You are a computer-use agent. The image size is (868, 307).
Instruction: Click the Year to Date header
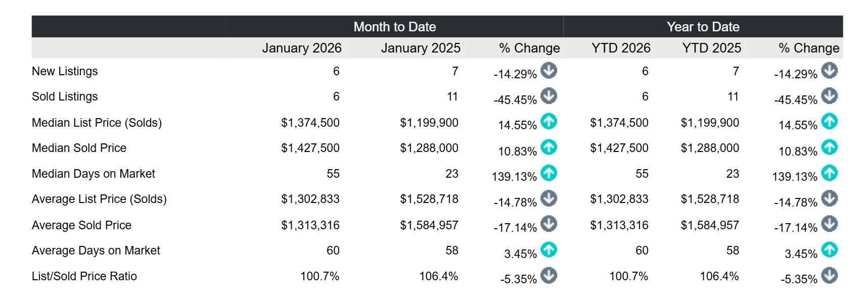pyautogui.click(x=703, y=27)
